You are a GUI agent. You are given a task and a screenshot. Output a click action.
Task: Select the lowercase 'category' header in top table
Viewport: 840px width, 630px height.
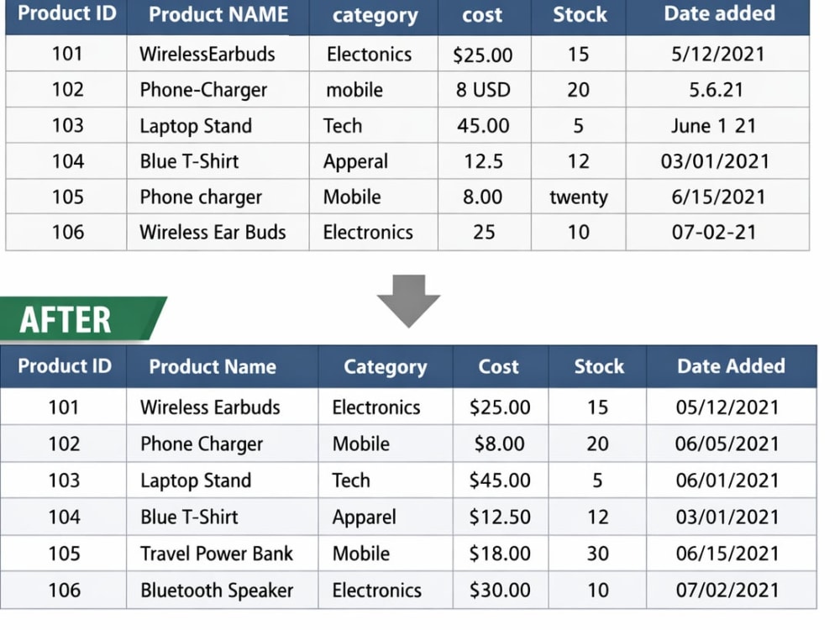(x=375, y=15)
